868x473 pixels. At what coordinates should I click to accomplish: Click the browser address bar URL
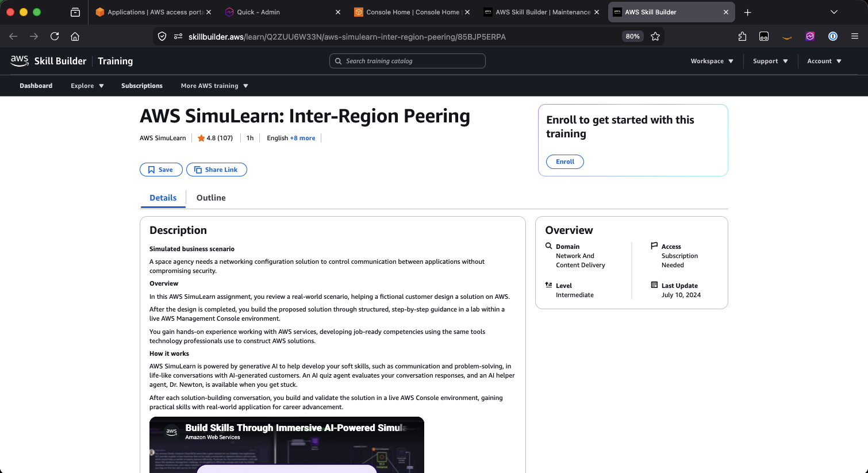347,37
